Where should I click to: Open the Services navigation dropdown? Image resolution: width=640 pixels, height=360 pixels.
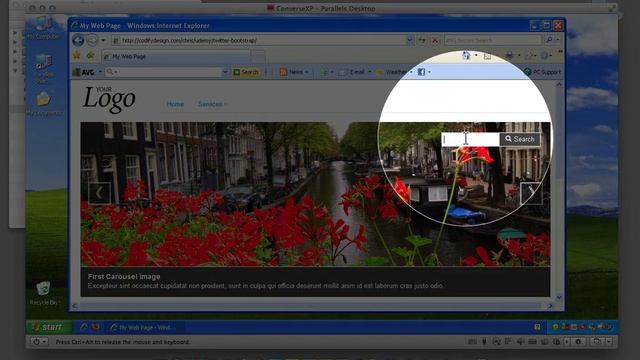click(212, 104)
